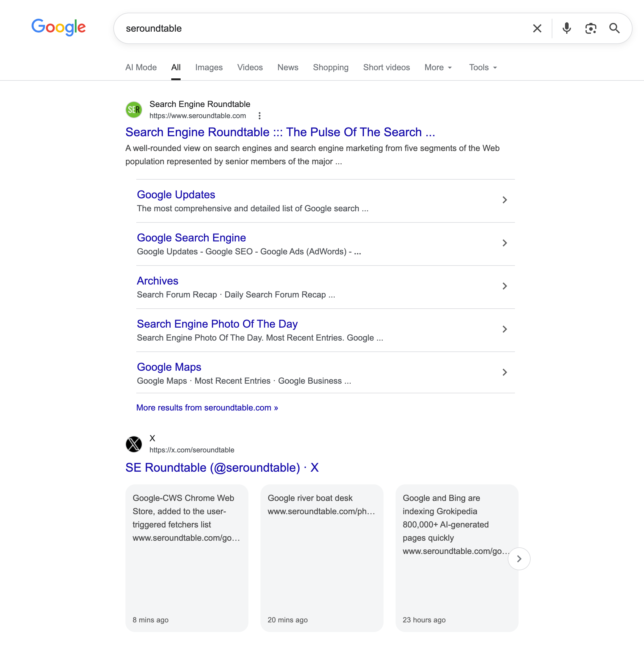Switch to AI Mode

[140, 68]
